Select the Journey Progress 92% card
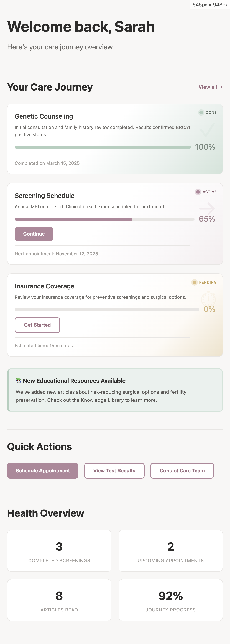Viewport: 230px width, 644px height. [x=171, y=600]
